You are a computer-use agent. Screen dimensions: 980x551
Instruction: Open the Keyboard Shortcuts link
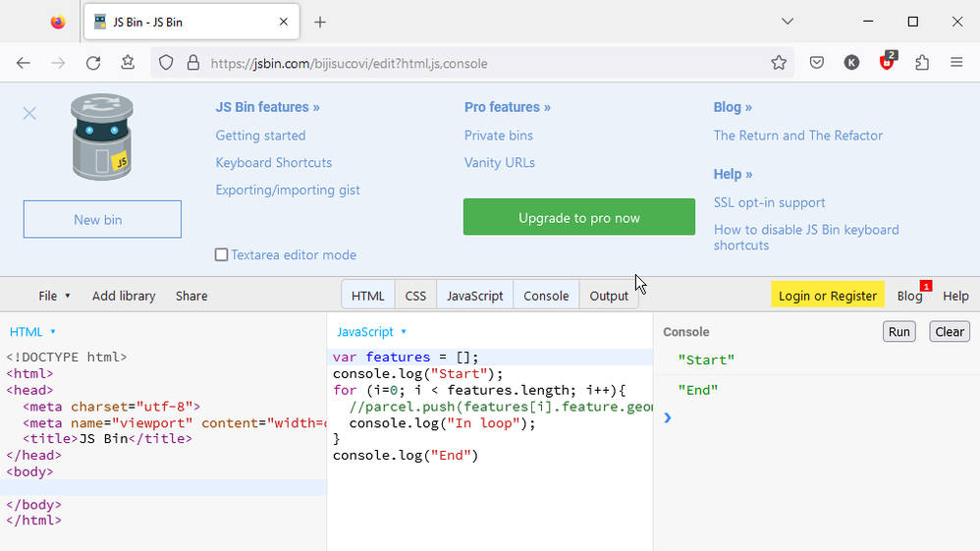(274, 163)
